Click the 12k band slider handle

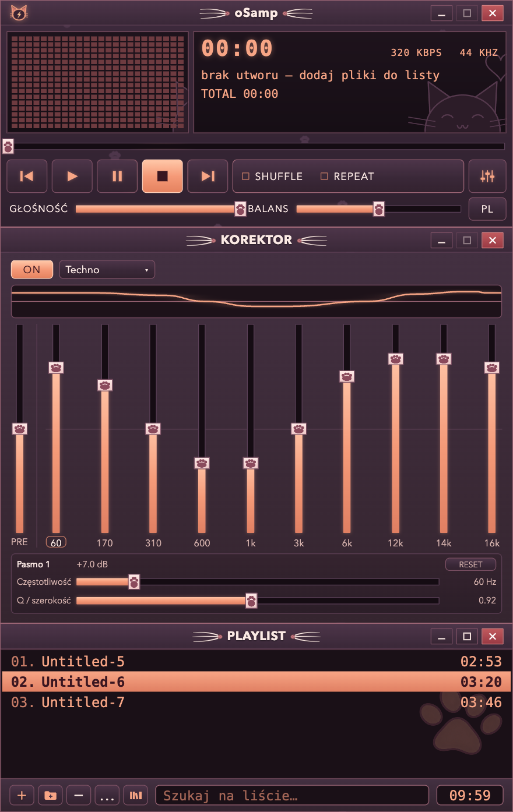point(396,359)
